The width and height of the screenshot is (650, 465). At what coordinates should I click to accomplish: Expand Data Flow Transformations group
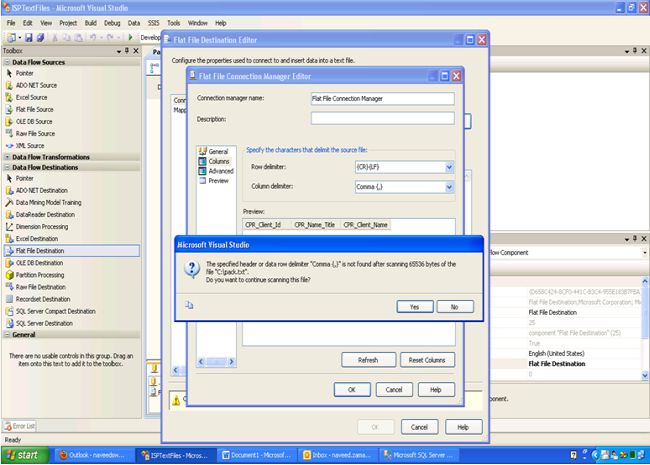point(7,157)
